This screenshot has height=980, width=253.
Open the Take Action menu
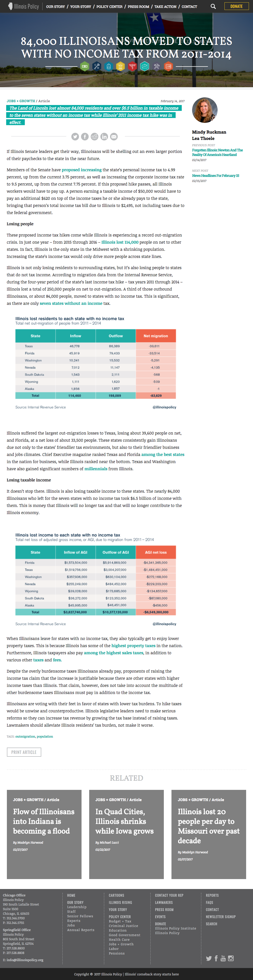[x=165, y=6]
